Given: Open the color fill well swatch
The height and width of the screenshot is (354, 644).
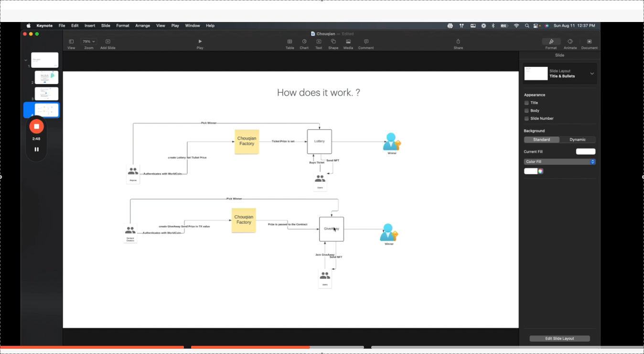Looking at the screenshot, I should point(531,171).
